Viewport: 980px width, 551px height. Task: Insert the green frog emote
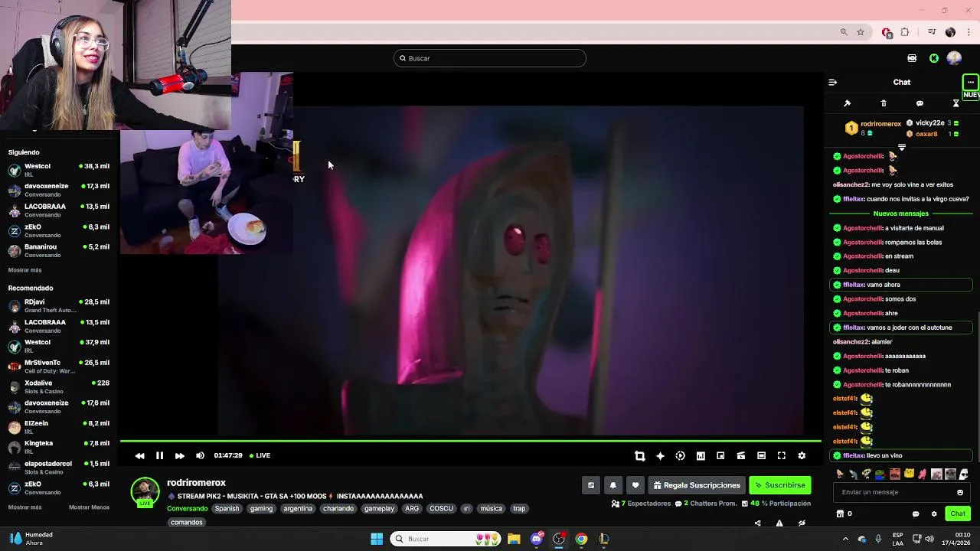tap(880, 474)
